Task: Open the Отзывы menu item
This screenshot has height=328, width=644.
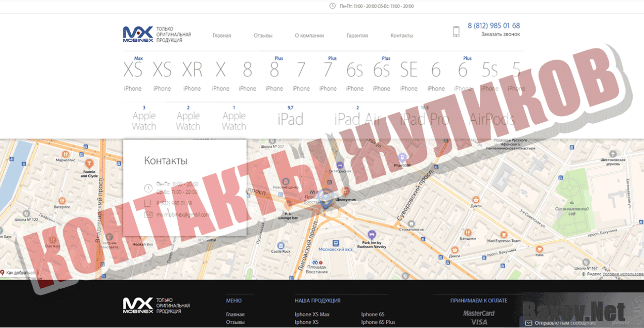Action: coord(263,36)
